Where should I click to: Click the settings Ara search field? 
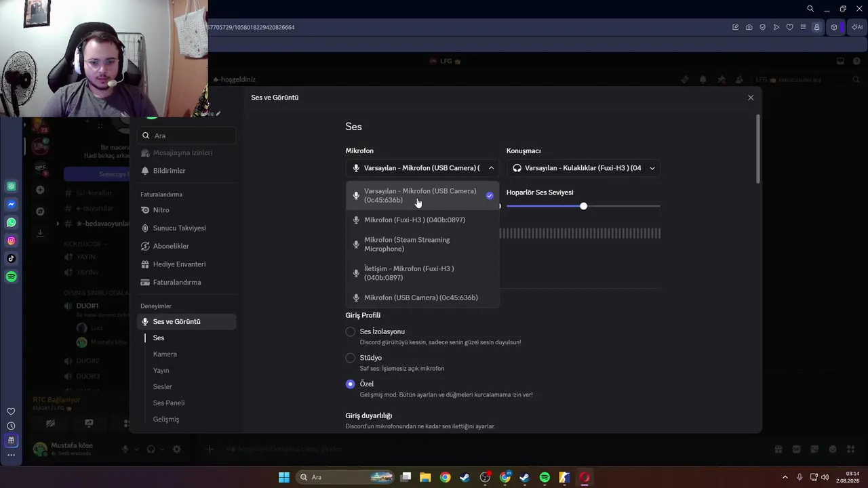pos(186,136)
